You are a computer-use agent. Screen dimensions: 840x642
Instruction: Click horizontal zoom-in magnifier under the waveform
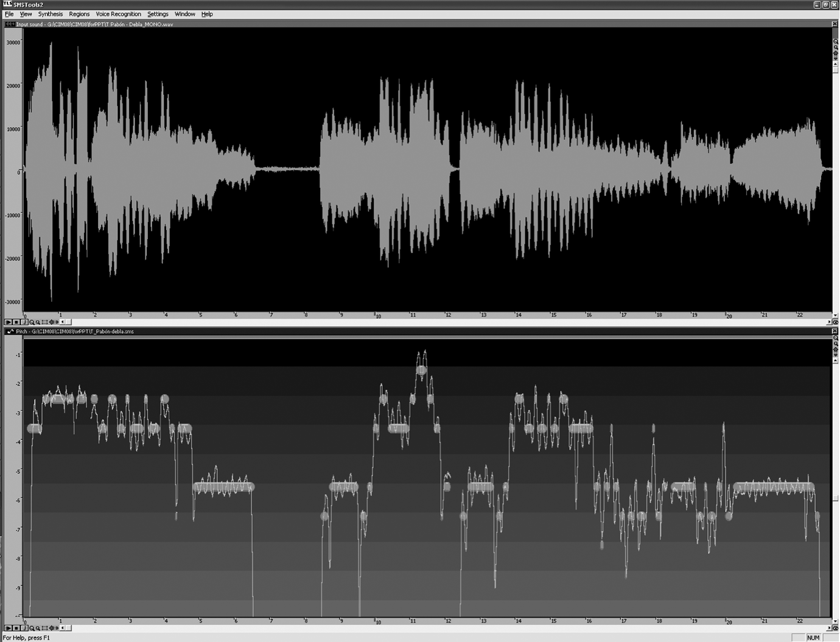32,322
